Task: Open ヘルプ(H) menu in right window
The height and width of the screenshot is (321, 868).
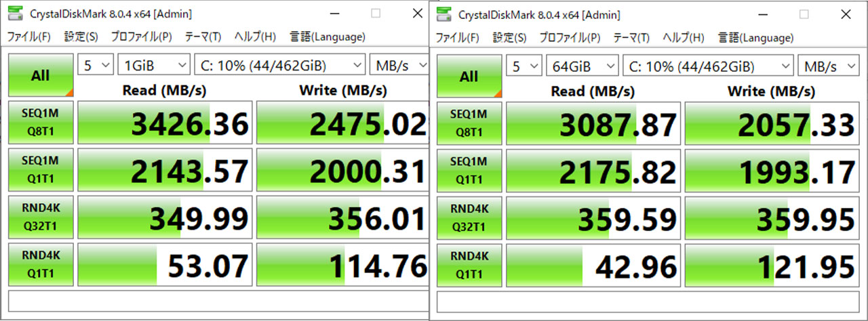Action: point(684,37)
